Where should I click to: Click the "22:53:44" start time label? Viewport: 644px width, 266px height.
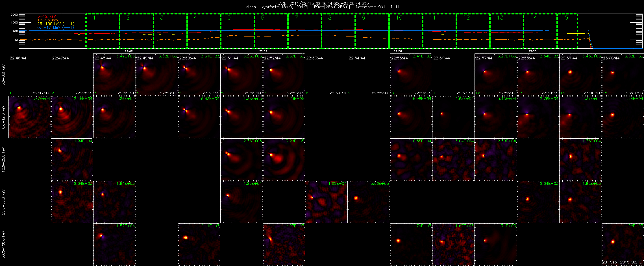(315, 58)
